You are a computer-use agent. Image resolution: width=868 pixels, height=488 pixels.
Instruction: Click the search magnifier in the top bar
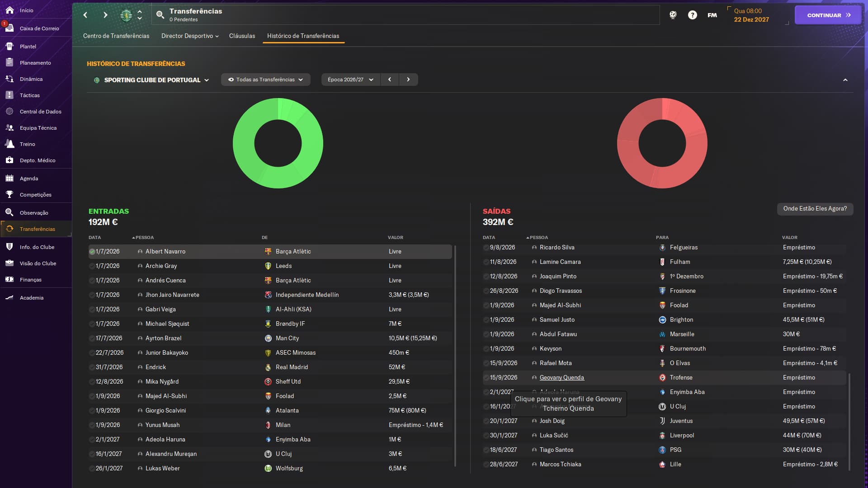coord(160,15)
